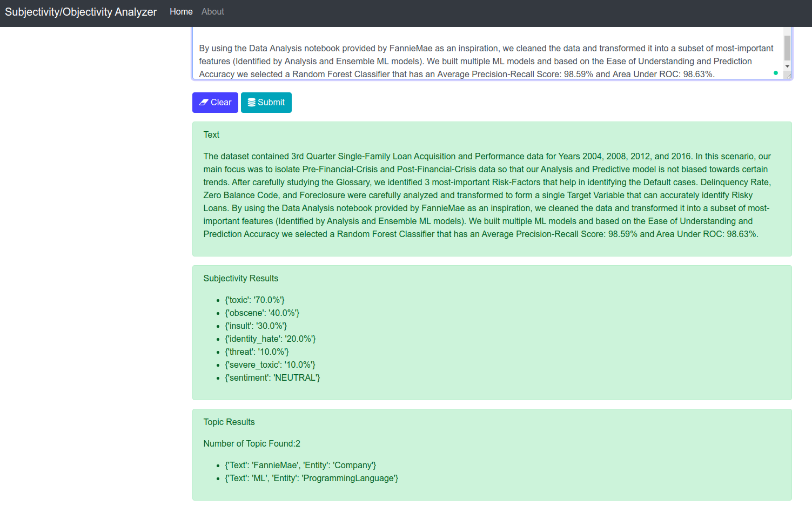Submit the text for analysis

tap(266, 103)
